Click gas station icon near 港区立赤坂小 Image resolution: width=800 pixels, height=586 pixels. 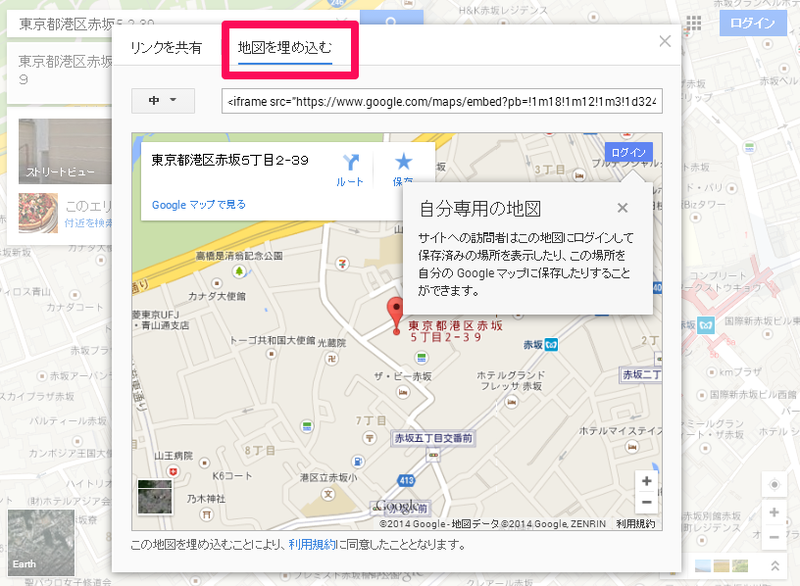[358, 462]
